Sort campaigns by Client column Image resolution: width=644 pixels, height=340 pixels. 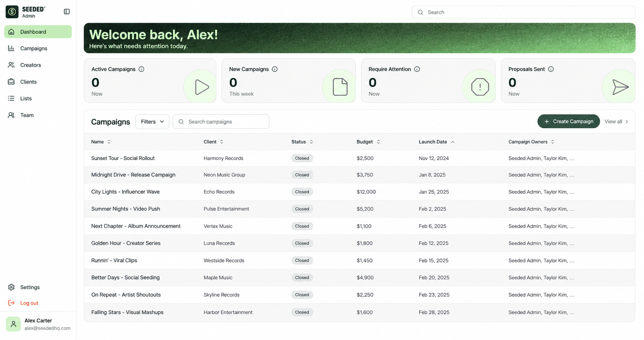point(214,142)
